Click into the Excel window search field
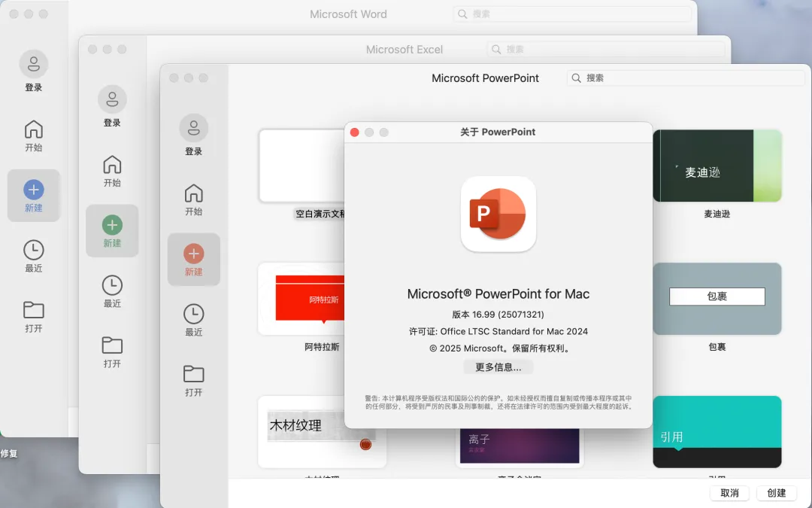The image size is (812, 508). pos(606,49)
